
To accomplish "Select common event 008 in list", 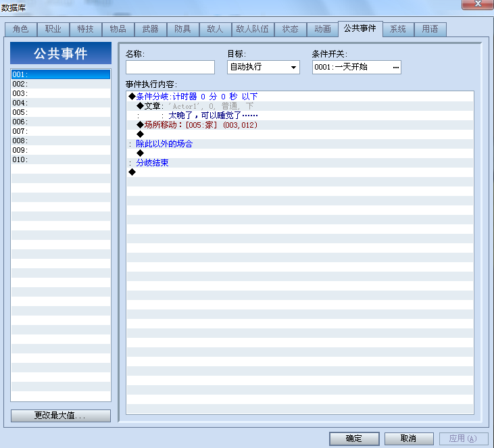I will (x=61, y=141).
